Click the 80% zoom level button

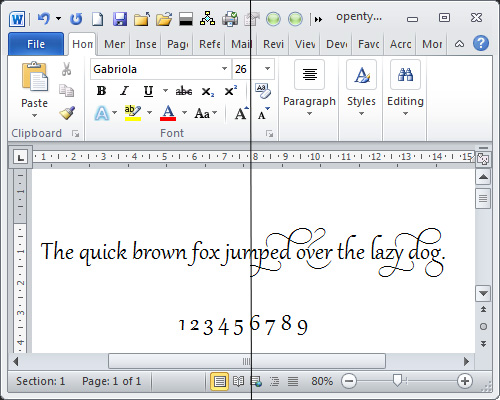pos(322,381)
